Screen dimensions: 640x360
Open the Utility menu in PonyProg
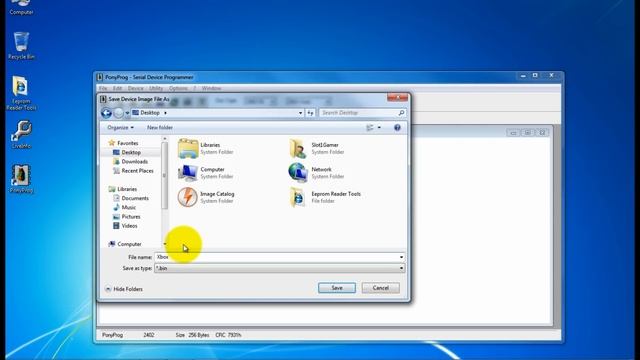pyautogui.click(x=156, y=88)
